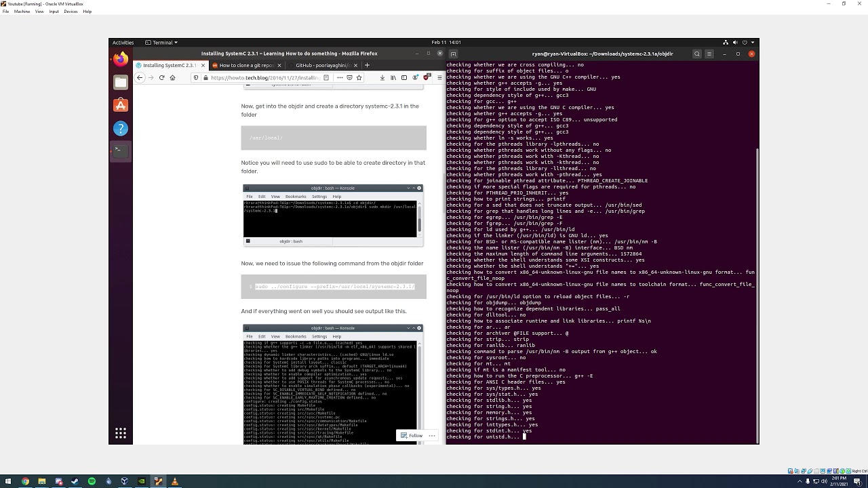This screenshot has height=488, width=868.
Task: Open the VirtualBox Machine menu
Action: coord(22,12)
